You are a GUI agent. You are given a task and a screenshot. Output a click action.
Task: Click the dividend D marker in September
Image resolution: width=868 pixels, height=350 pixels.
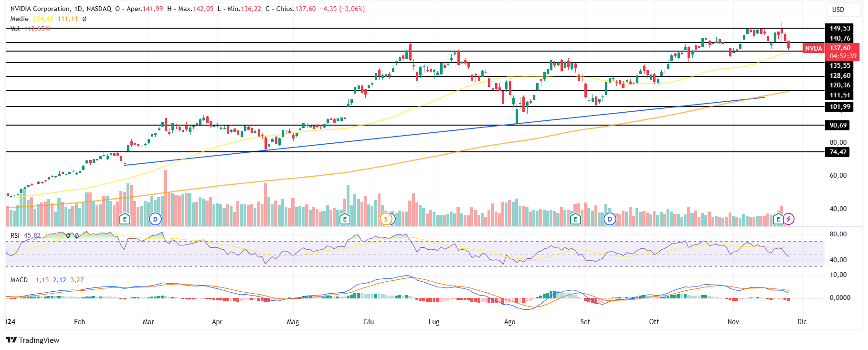[x=610, y=219]
